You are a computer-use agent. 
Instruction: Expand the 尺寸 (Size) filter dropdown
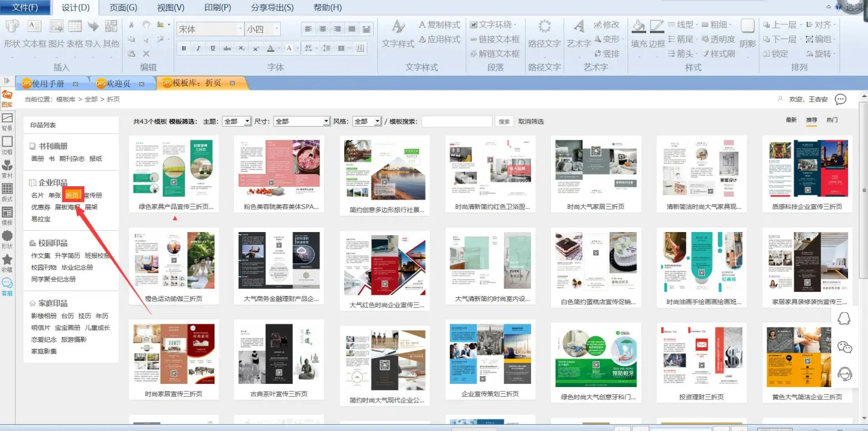pyautogui.click(x=301, y=121)
